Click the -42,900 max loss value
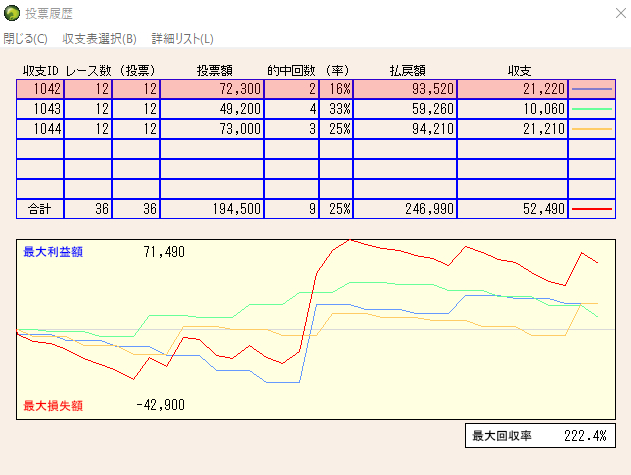Screen dimensions: 631x475 [161, 405]
